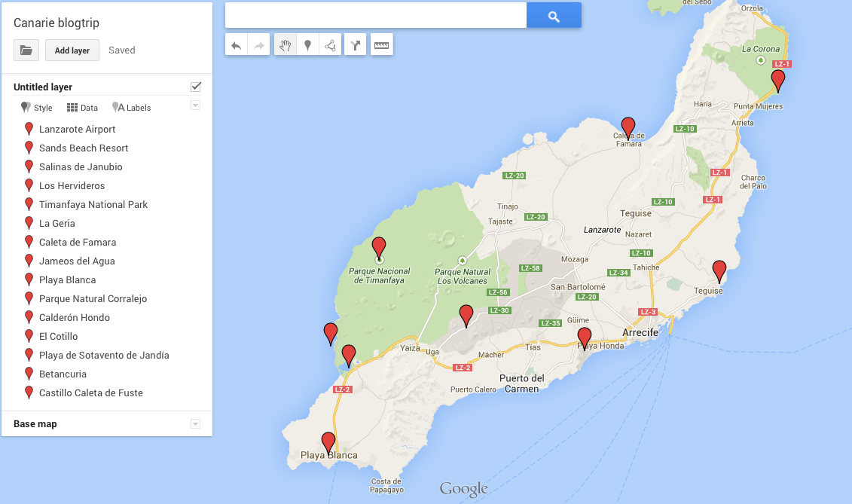Select El Cotillo in the list
The width and height of the screenshot is (852, 504).
pyautogui.click(x=58, y=336)
